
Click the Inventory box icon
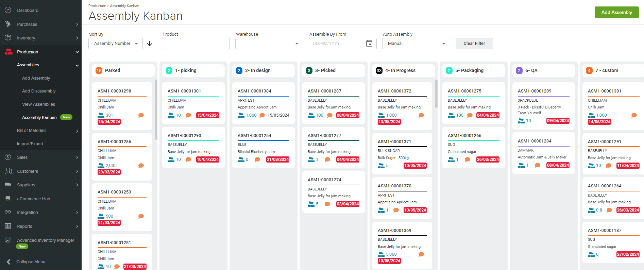[8, 38]
